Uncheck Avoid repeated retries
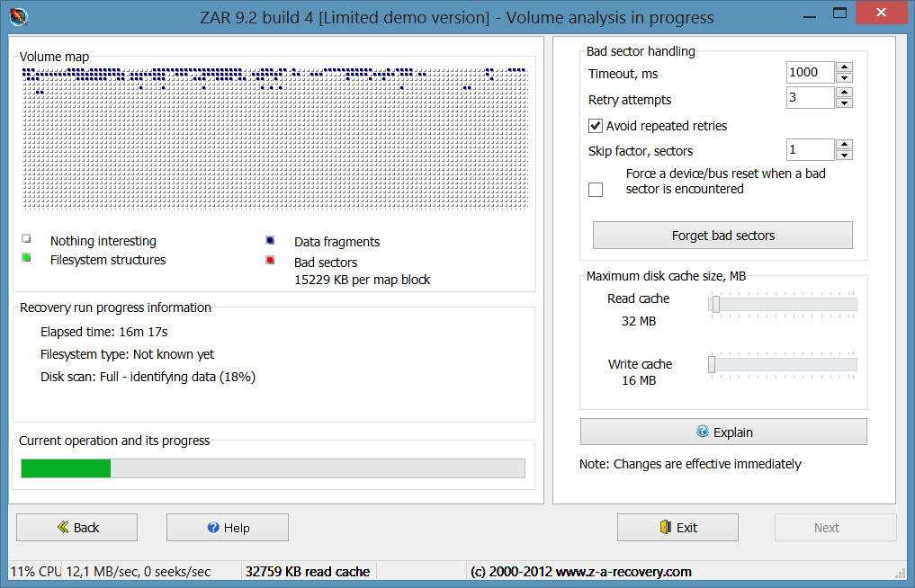Viewport: 915px width, 588px height. pyautogui.click(x=596, y=126)
